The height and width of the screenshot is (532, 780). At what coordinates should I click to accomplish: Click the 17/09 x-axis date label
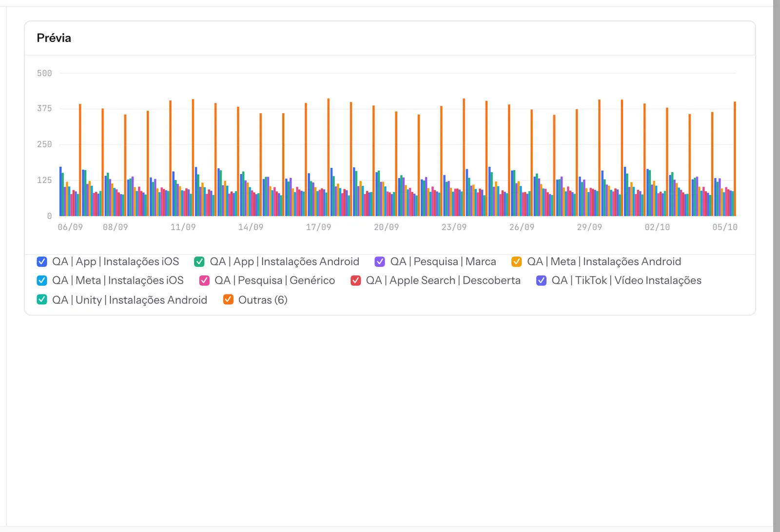[319, 227]
